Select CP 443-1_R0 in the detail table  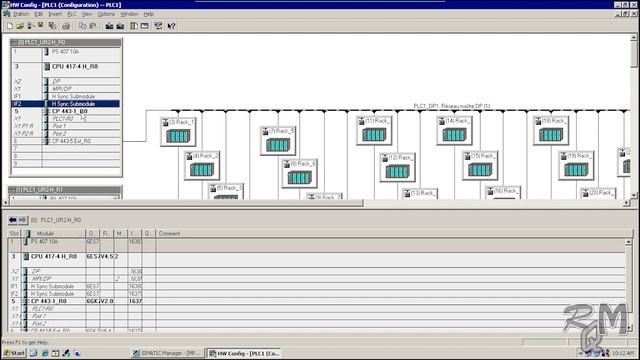pyautogui.click(x=317, y=301)
